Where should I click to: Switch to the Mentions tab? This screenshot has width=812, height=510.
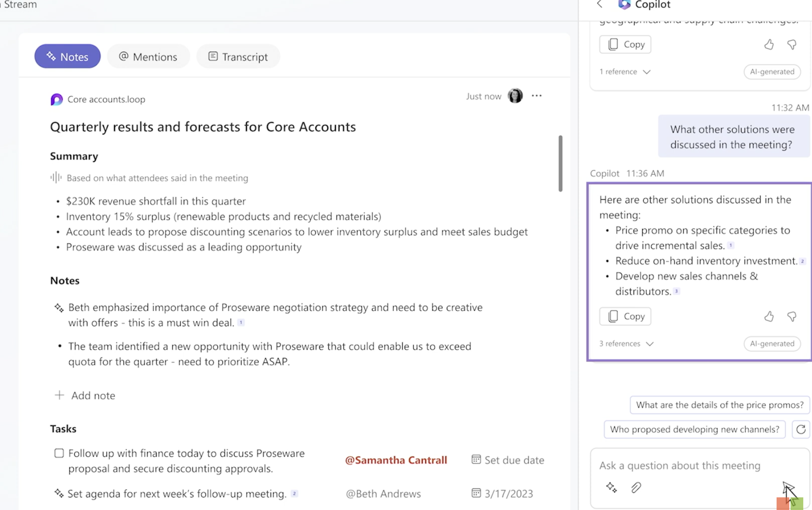click(148, 57)
